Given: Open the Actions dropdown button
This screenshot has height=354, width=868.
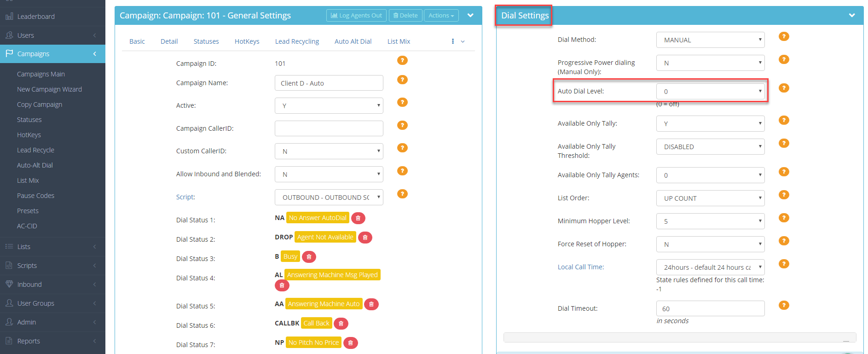Looking at the screenshot, I should [x=441, y=16].
